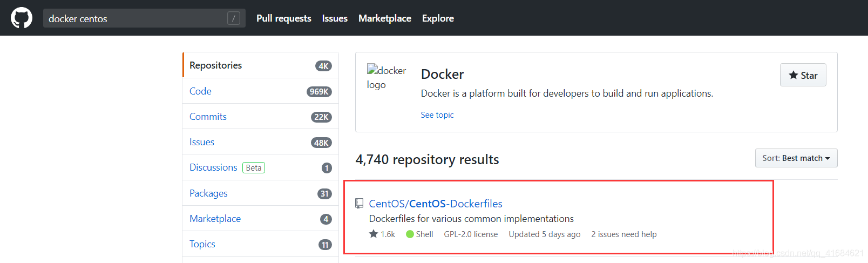Open Issues in the top navigation bar
868x263 pixels.
[335, 18]
